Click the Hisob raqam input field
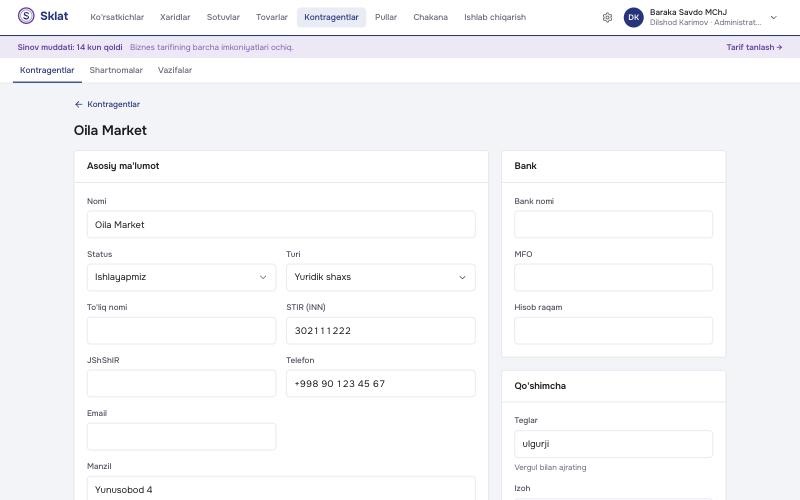This screenshot has height=500, width=800. (x=613, y=331)
